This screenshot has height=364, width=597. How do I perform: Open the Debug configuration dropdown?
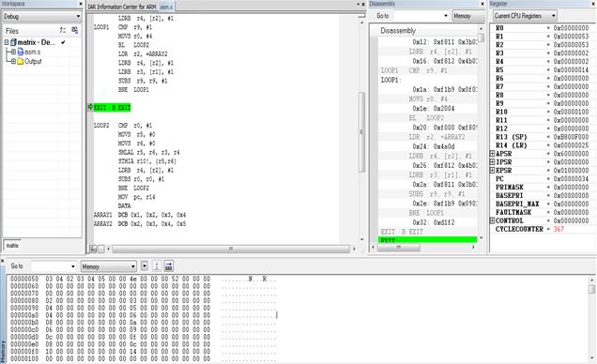tap(78, 16)
